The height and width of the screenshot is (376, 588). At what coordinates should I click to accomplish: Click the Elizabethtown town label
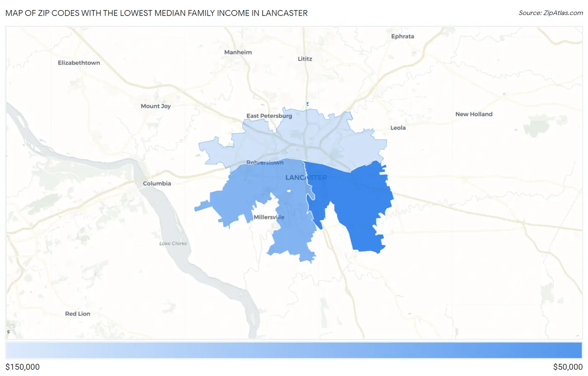pyautogui.click(x=79, y=63)
